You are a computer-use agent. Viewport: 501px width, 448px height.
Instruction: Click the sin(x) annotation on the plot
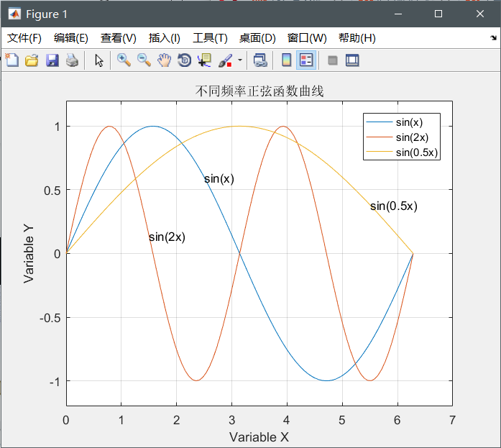[219, 178]
